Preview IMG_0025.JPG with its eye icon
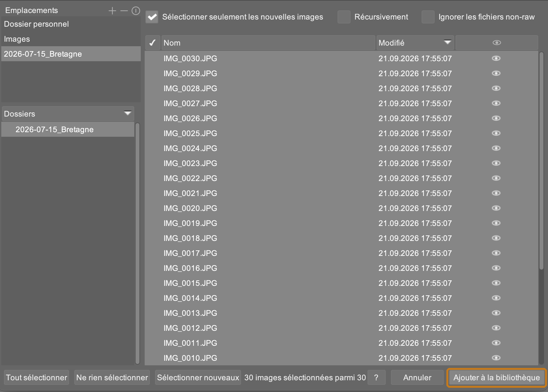This screenshot has height=392, width=548. click(496, 133)
